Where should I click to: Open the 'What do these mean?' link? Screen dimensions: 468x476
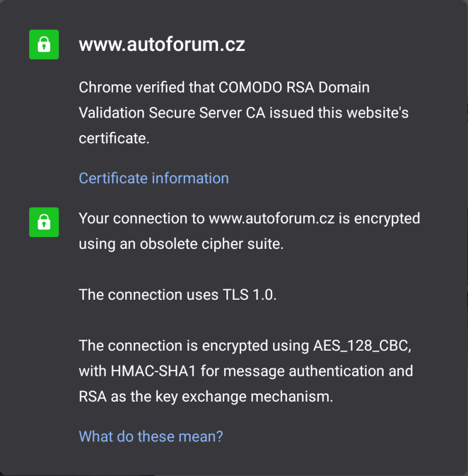(x=151, y=436)
